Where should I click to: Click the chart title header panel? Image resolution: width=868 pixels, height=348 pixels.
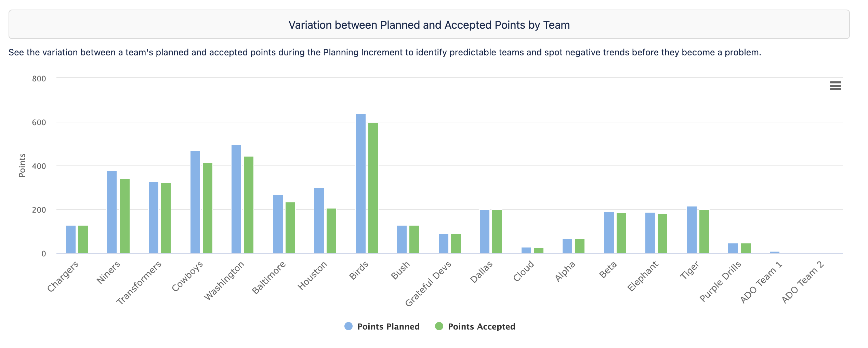point(429,25)
